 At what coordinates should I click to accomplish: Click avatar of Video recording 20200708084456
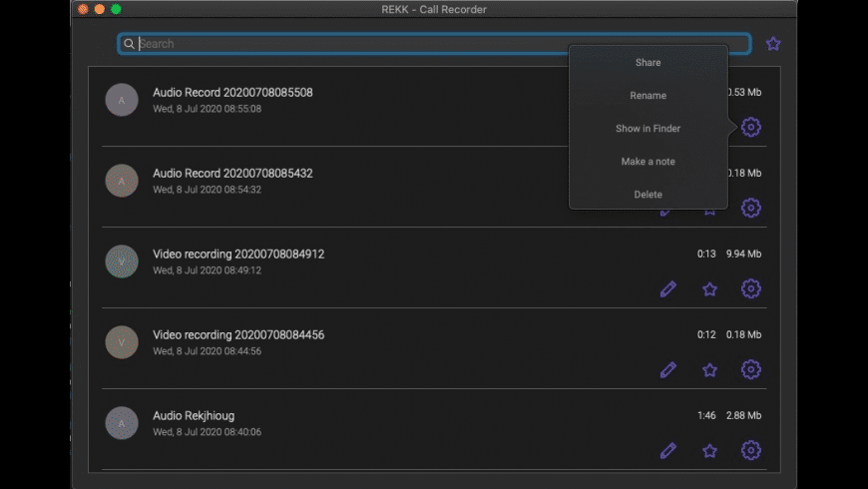[122, 342]
